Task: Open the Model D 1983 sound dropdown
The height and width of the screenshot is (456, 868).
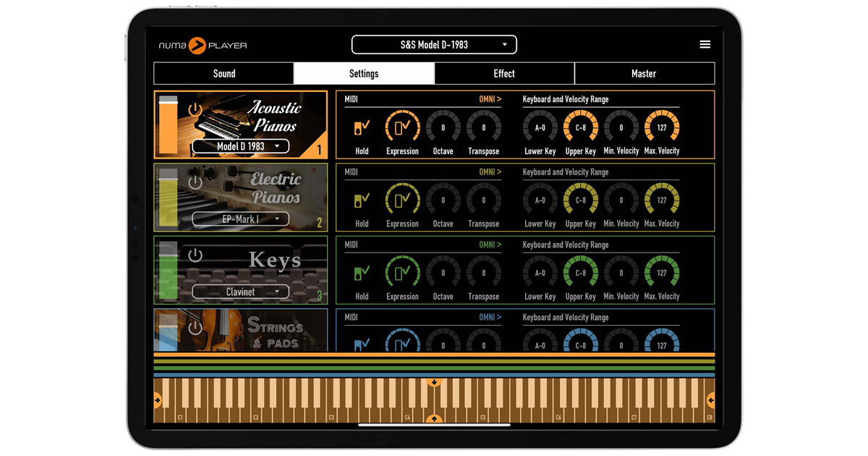Action: 241,146
